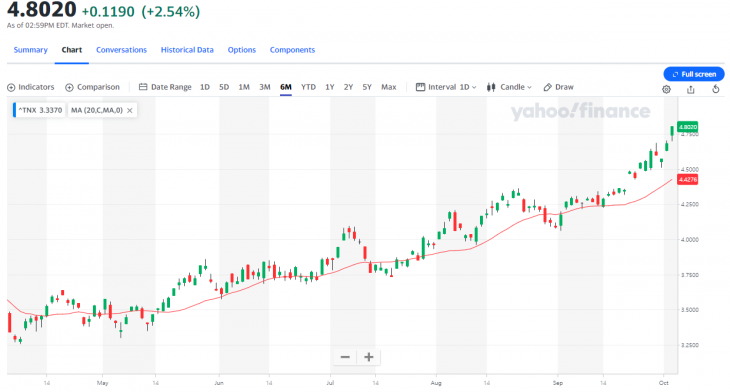Viewport: 730px width, 392px height.
Task: Select the MA (20,C,MA,0) indicator label
Action: [x=97, y=110]
